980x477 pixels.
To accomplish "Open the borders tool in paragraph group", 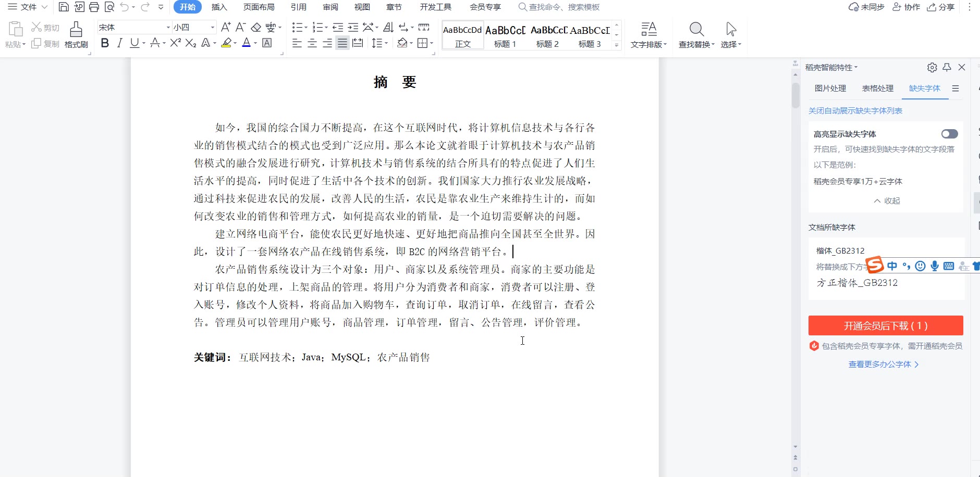I will pos(423,43).
